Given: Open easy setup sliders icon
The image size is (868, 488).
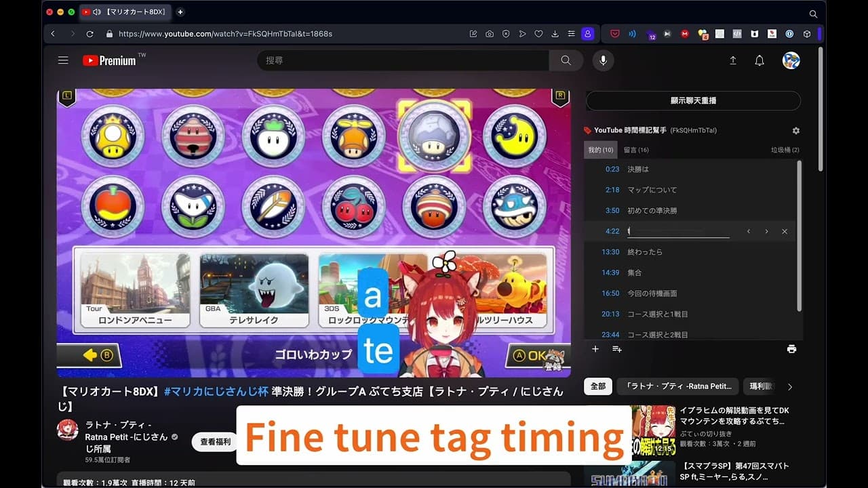Looking at the screenshot, I should click(571, 33).
